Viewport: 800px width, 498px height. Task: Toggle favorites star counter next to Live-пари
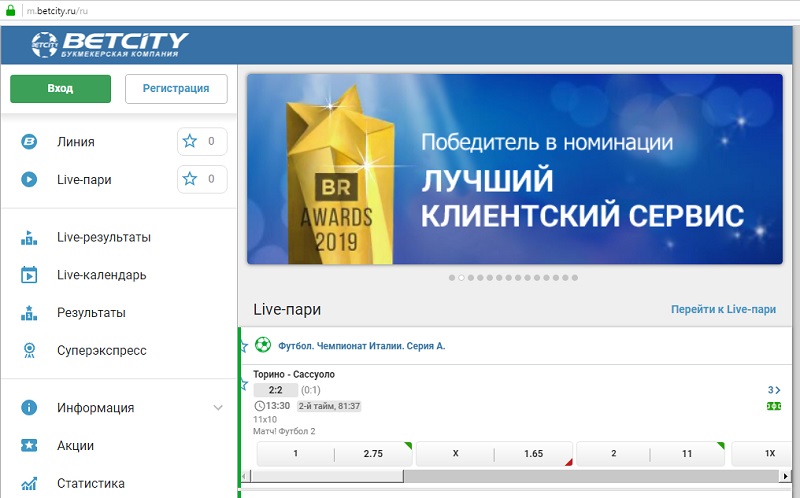201,180
